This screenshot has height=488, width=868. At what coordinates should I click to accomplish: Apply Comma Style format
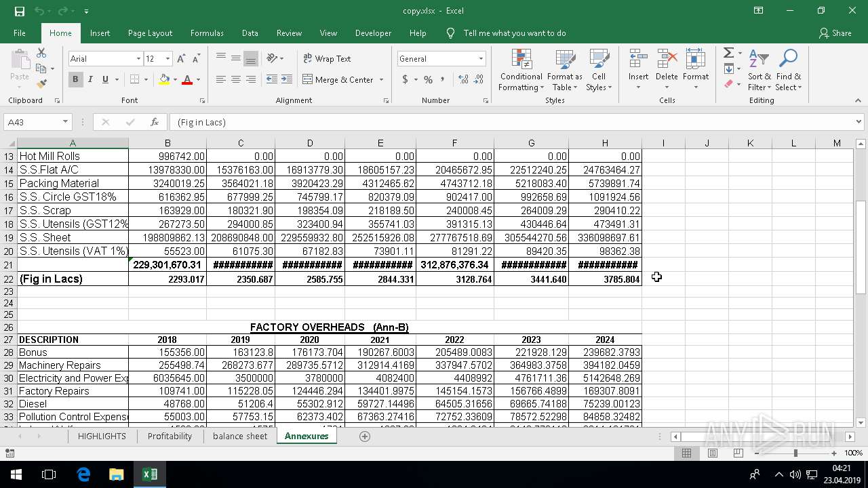pos(443,79)
